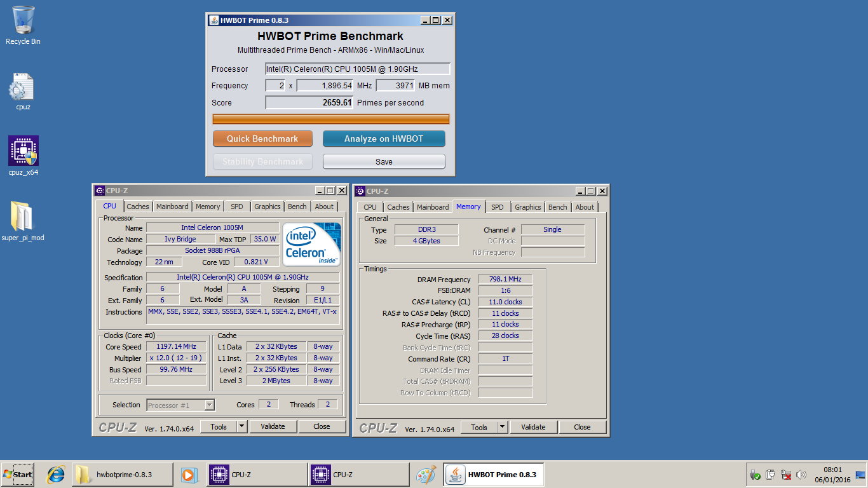Screen dimensions: 868x488
Task: Open Bench tab in left CPU-Z window
Action: [297, 207]
